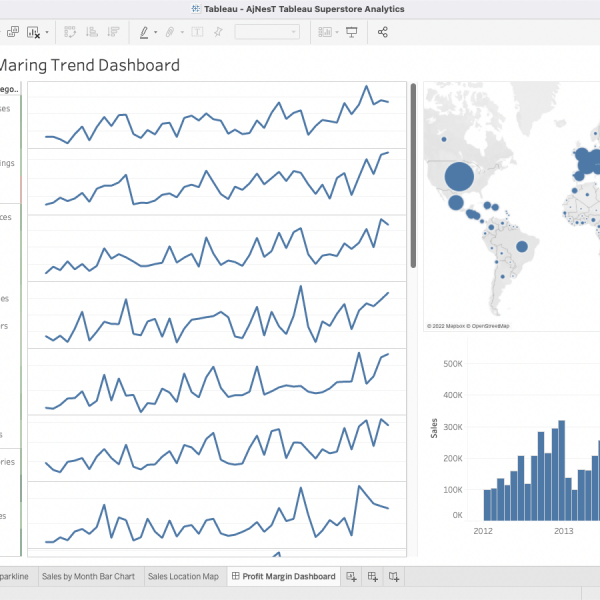Image resolution: width=600 pixels, height=600 pixels.
Task: Click the sparkline panel vertical scrollbar
Action: click(414, 175)
